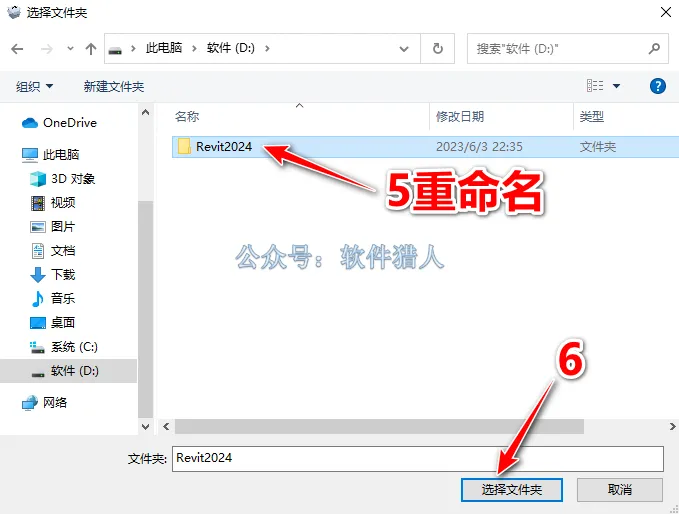Select 网络 in the navigation pane

point(45,403)
